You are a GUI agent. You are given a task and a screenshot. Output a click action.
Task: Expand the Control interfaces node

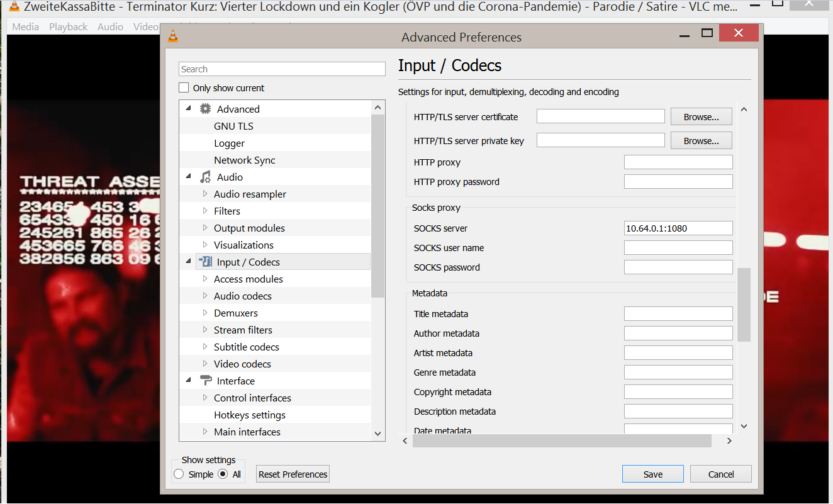point(205,398)
